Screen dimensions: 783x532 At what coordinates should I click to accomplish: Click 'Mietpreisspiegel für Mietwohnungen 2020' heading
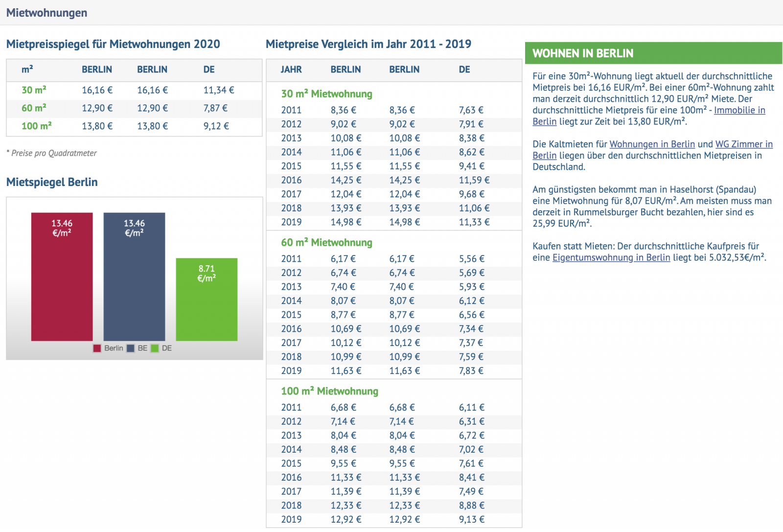(113, 44)
